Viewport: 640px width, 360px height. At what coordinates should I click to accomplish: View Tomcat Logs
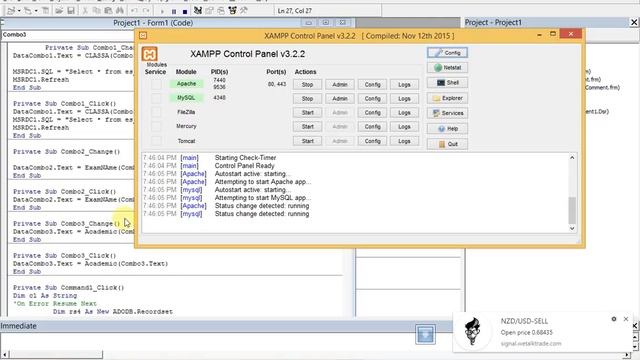pyautogui.click(x=404, y=141)
